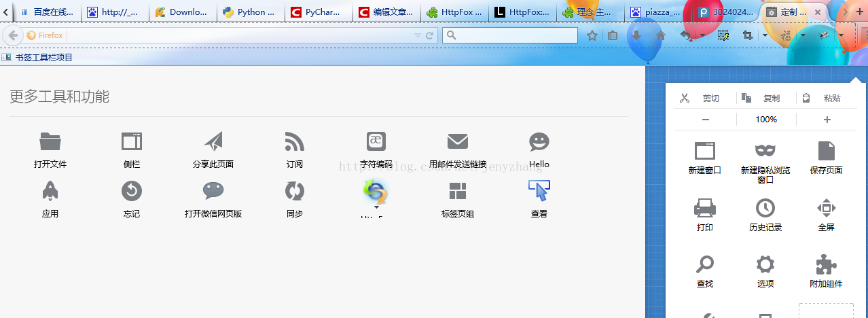Viewport: 868px width, 318px height.
Task: Click the Open File (打开文件) folder icon
Action: point(50,141)
